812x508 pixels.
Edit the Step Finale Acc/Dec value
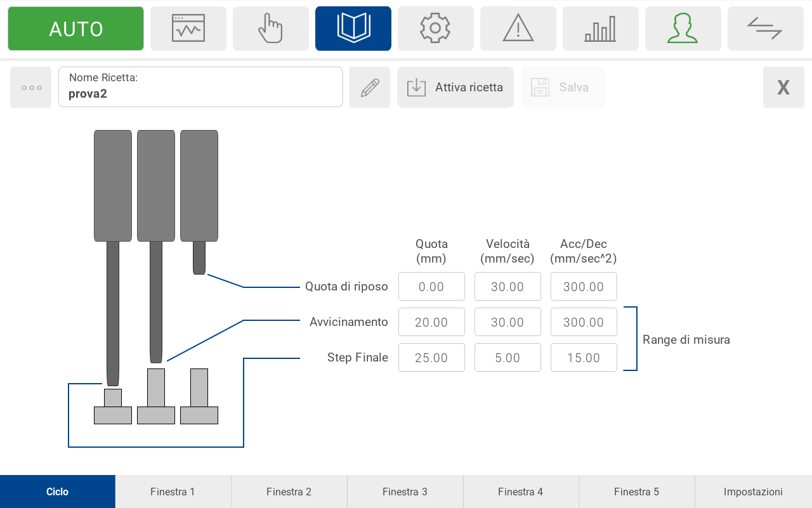584,358
